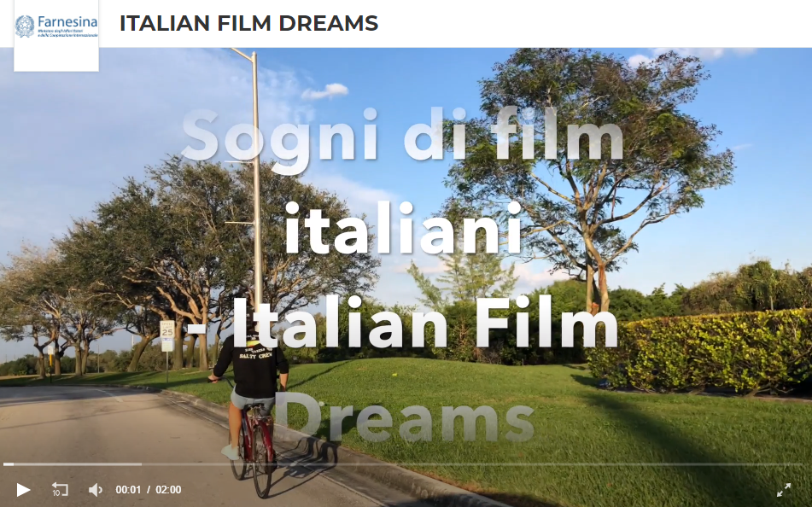Select the ITALIAN FILM DREAMS page heading
The width and height of the screenshot is (812, 507).
[248, 23]
